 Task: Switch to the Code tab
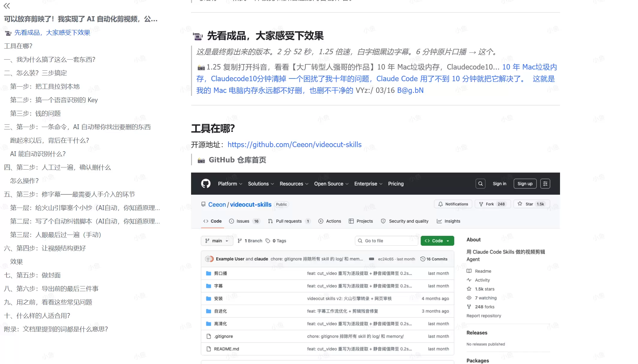pyautogui.click(x=212, y=221)
